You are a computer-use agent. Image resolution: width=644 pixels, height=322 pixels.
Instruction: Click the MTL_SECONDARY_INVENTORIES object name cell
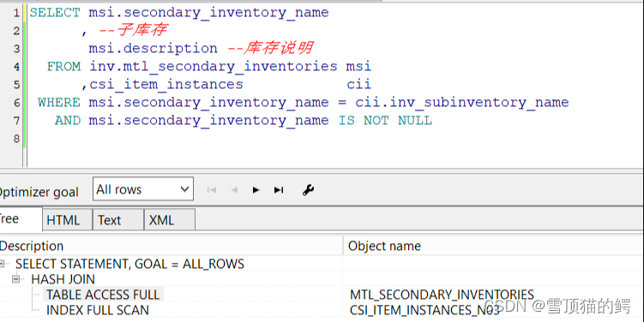[442, 295]
